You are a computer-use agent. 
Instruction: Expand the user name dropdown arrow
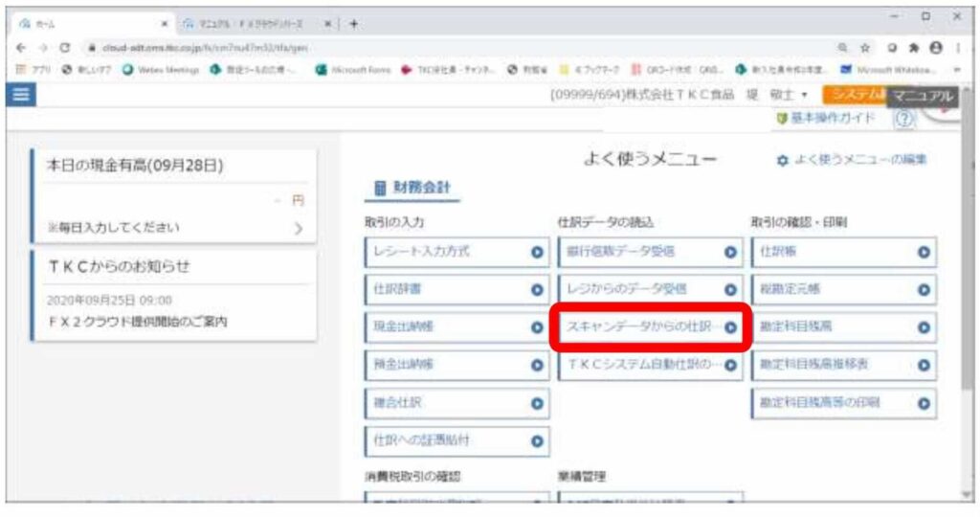(x=806, y=95)
